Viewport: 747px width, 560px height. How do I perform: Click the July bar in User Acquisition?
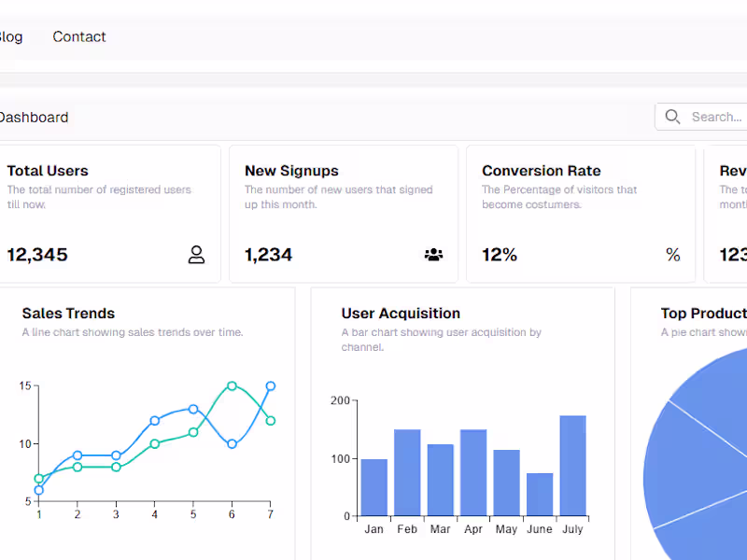tap(572, 466)
